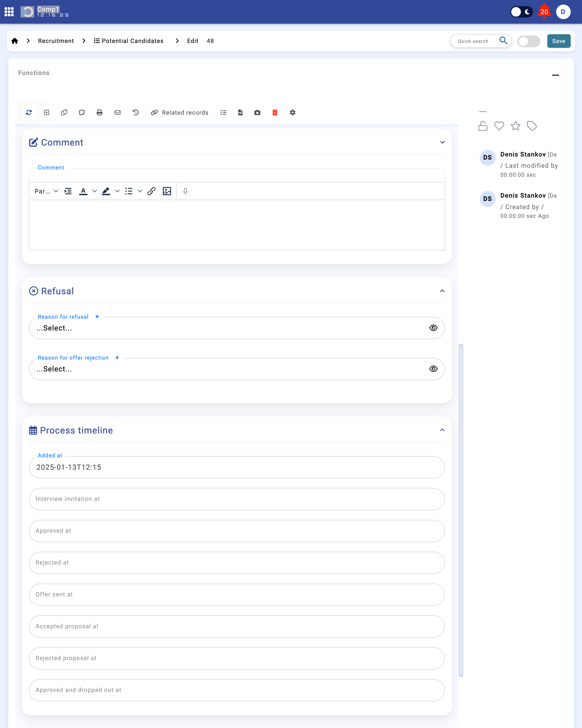This screenshot has height=728, width=582.
Task: Go to the Recruitment breadcrumb
Action: pyautogui.click(x=56, y=41)
